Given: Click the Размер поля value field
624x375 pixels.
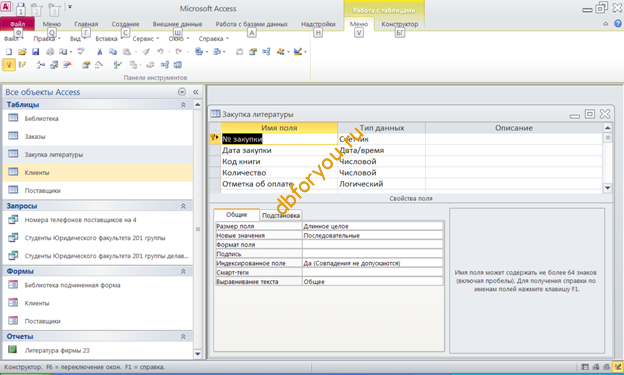Looking at the screenshot, I should 372,226.
